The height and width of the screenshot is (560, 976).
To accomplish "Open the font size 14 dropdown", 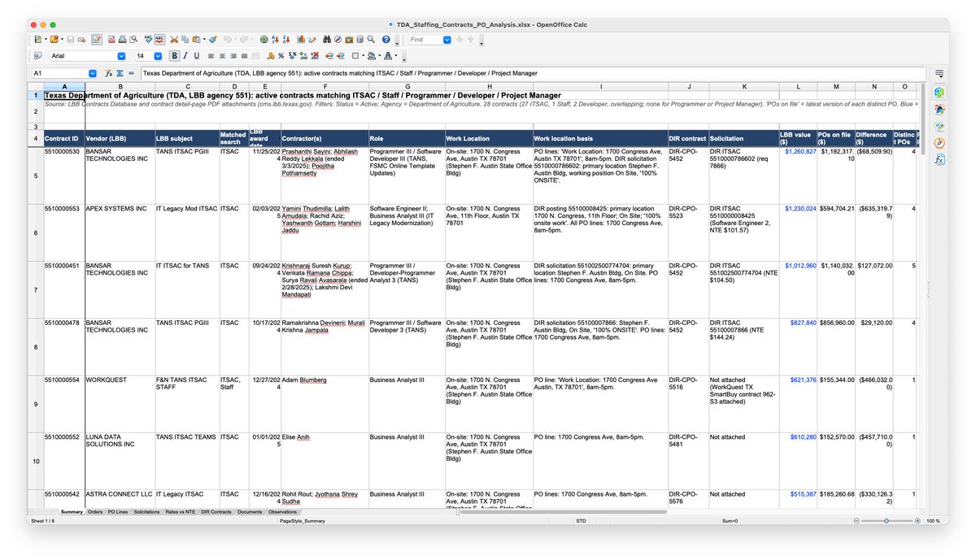I will (x=158, y=55).
